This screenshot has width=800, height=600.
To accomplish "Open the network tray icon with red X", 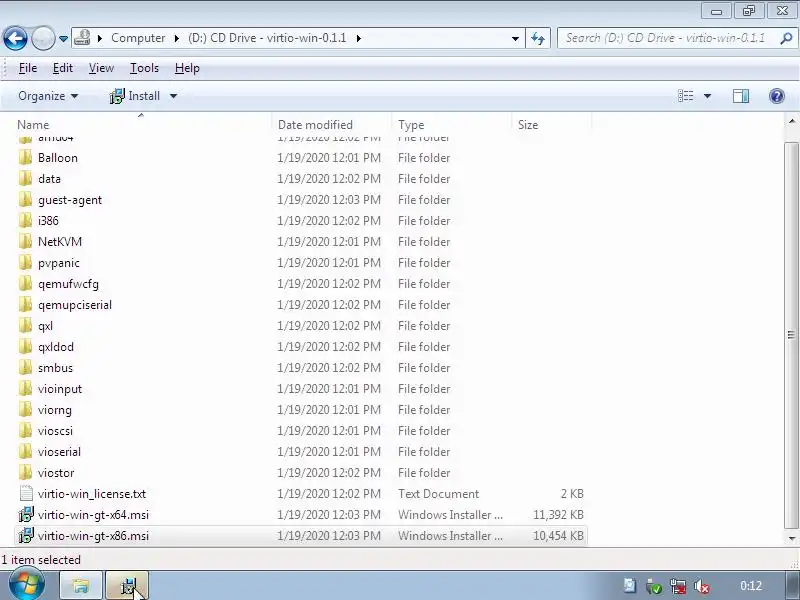I will (x=678, y=586).
